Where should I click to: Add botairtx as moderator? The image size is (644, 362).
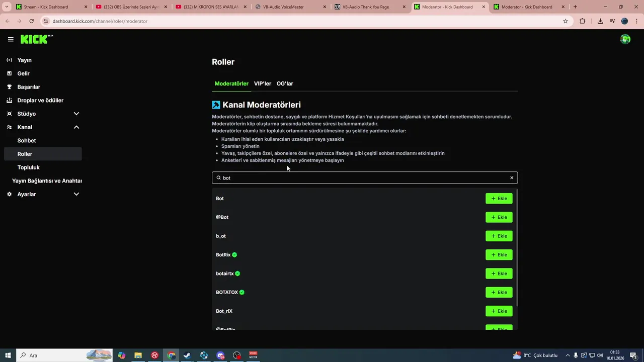coord(499,274)
